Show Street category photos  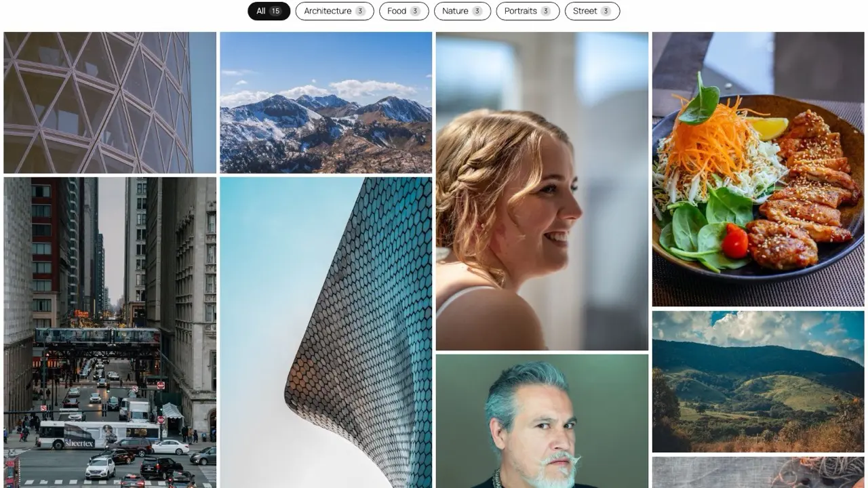592,11
